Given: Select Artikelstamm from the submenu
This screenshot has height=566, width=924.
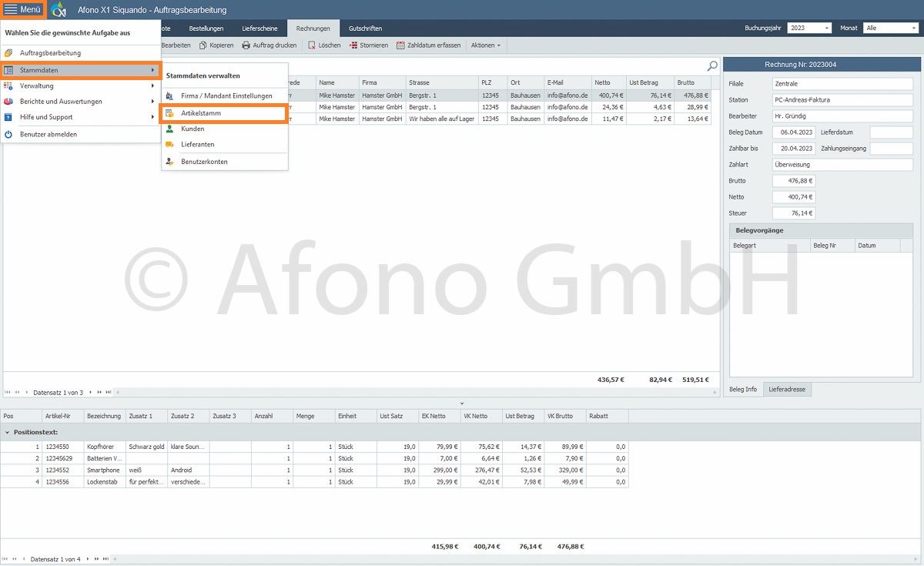Looking at the screenshot, I should (x=223, y=113).
